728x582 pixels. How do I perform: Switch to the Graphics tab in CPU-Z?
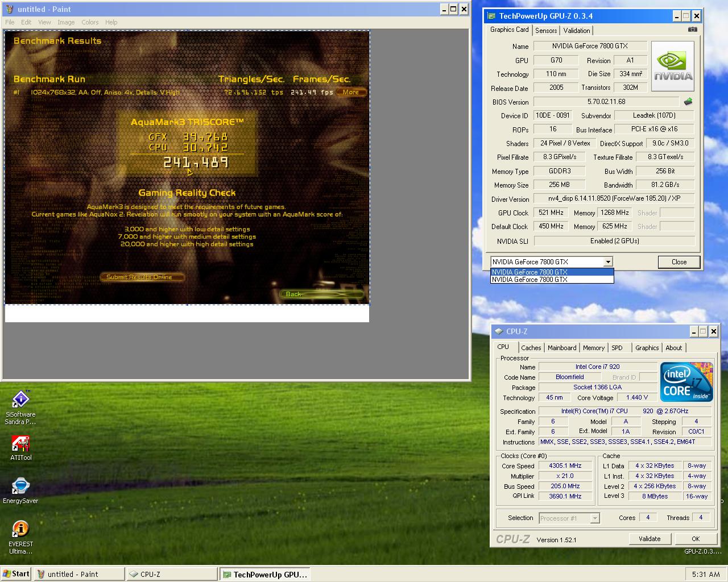(647, 348)
